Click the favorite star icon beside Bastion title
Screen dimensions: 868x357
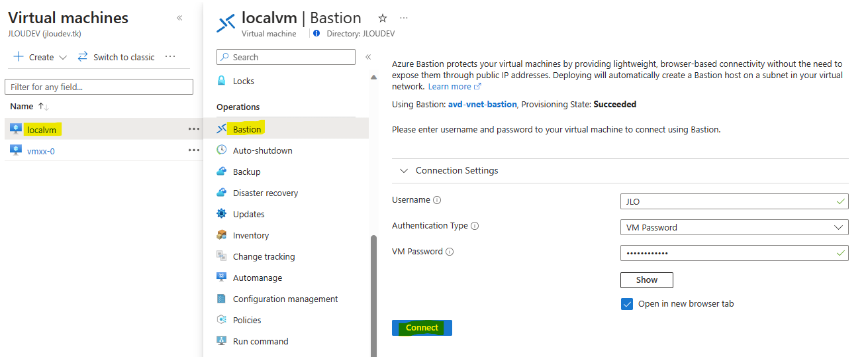(x=382, y=19)
